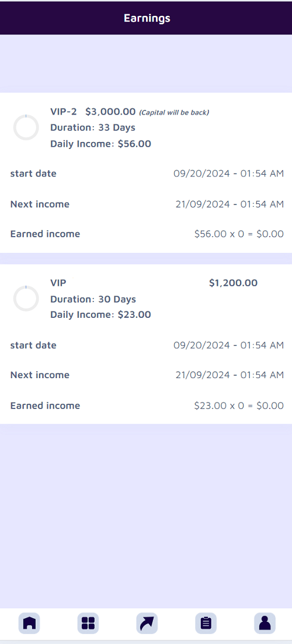The height and width of the screenshot is (644, 292).
Task: Click the Daily Income: $23.00 line
Action: click(100, 314)
